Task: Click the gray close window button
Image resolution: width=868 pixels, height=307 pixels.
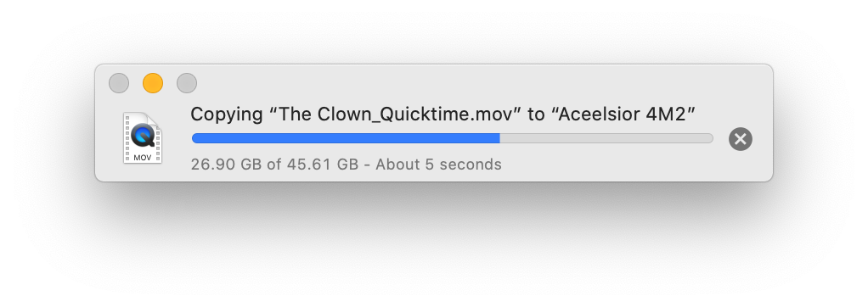Action: [x=119, y=83]
